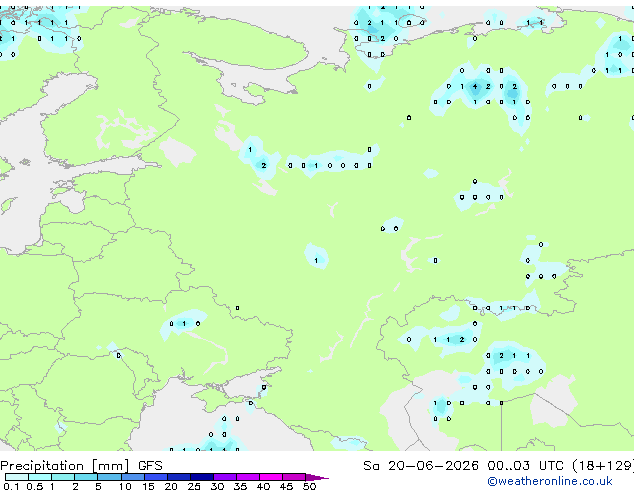Click the "00..03 UTC" time text
Screen dimensions: 634x490
point(525,465)
